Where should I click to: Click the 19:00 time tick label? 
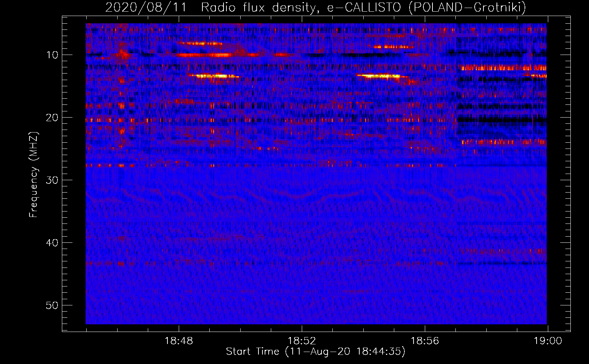coord(548,341)
